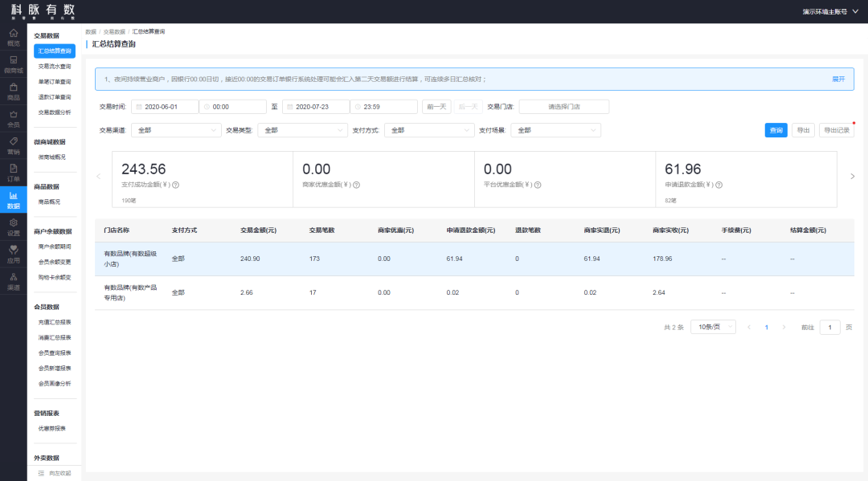The height and width of the screenshot is (481, 868).
Task: Click the 前一天 previous day button
Action: click(436, 107)
